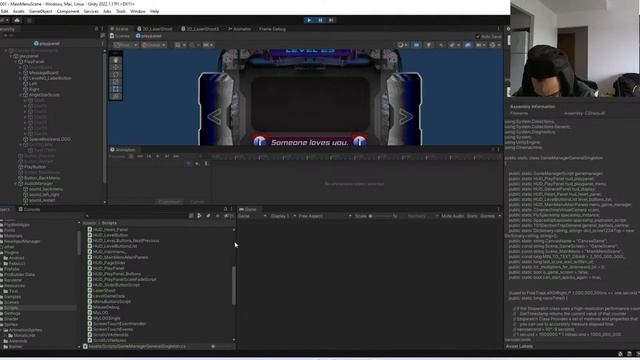Click the Animation record button
This screenshot has height=360, width=640.
(x=131, y=156)
